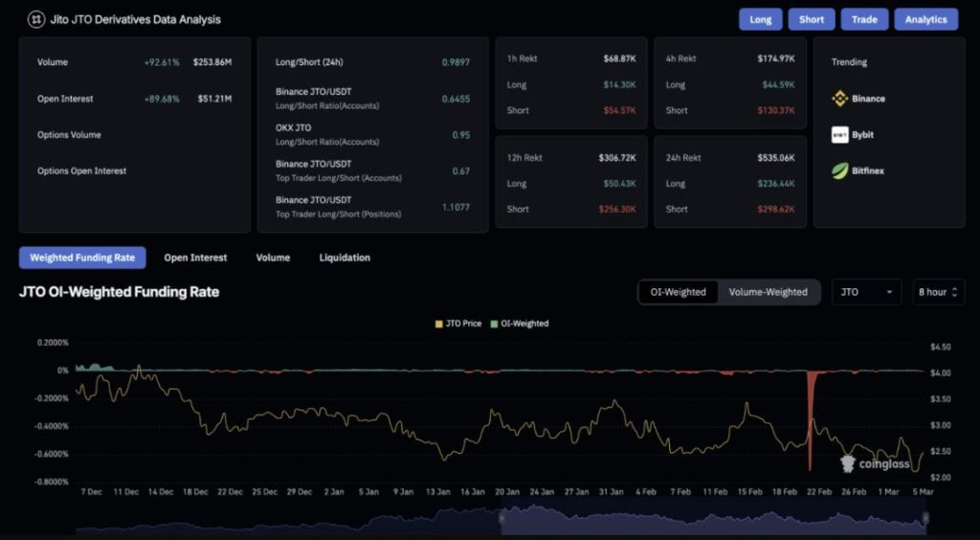Grab the right handle of range slider
The height and width of the screenshot is (540, 980).
tap(925, 517)
